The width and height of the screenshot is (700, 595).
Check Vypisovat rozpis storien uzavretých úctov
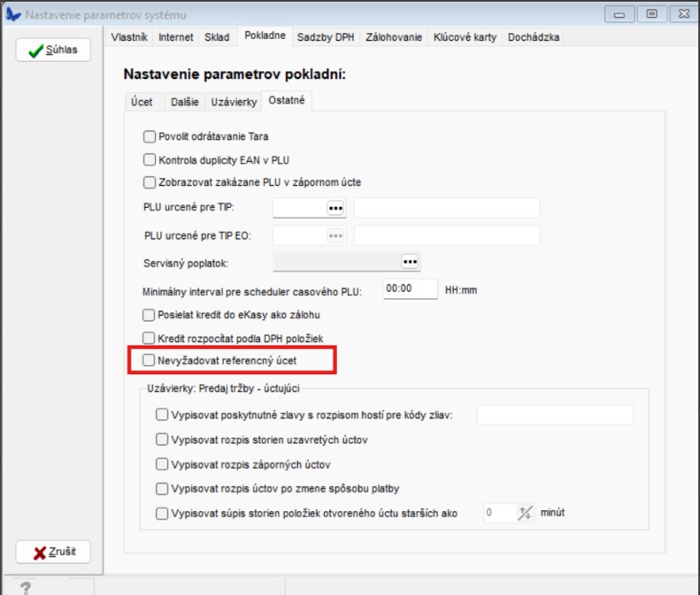(162, 440)
